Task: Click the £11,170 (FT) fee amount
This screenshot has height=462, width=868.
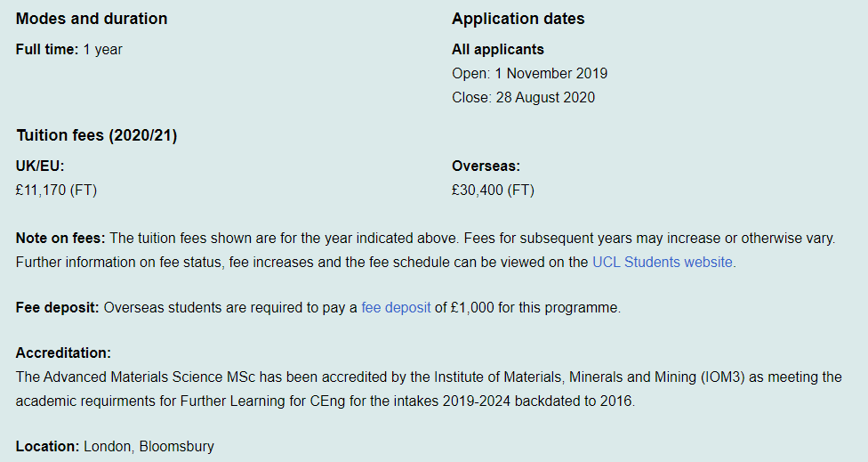Action: 56,190
